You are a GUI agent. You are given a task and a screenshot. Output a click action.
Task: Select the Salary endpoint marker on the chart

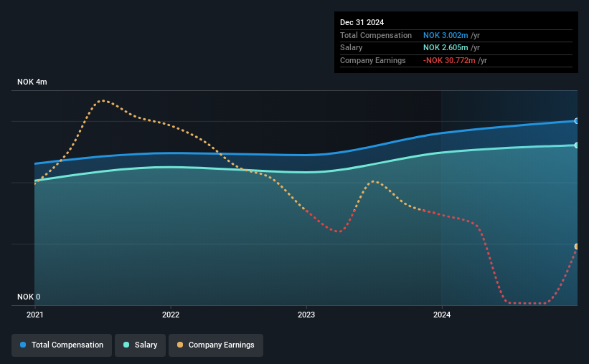(577, 145)
